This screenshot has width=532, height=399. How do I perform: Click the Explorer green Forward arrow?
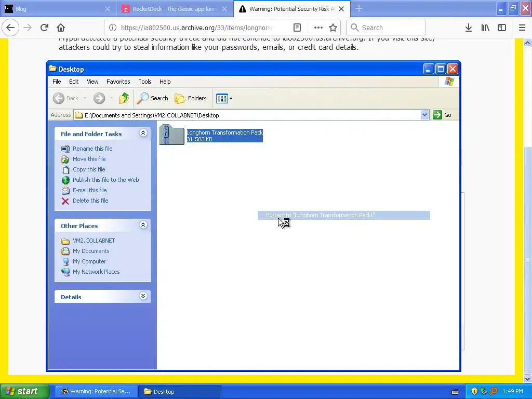tap(99, 98)
